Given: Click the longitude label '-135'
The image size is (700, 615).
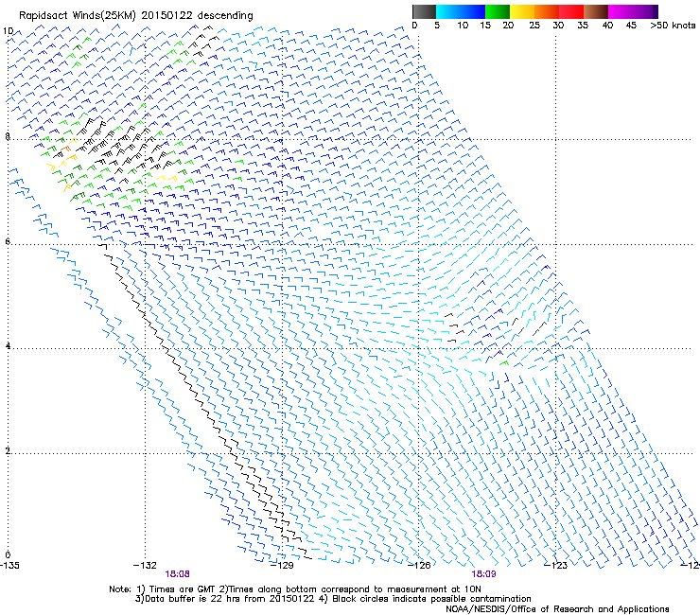Looking at the screenshot, I should [x=9, y=566].
